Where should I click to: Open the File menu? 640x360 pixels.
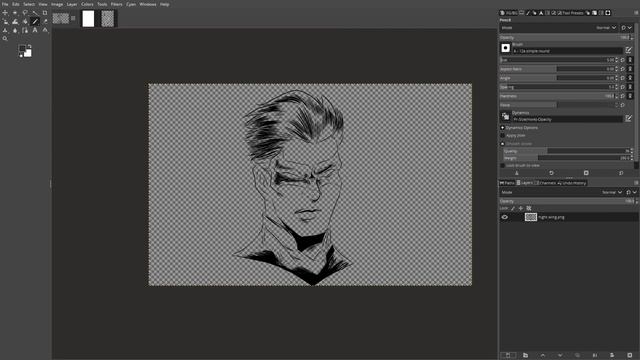pos(5,4)
